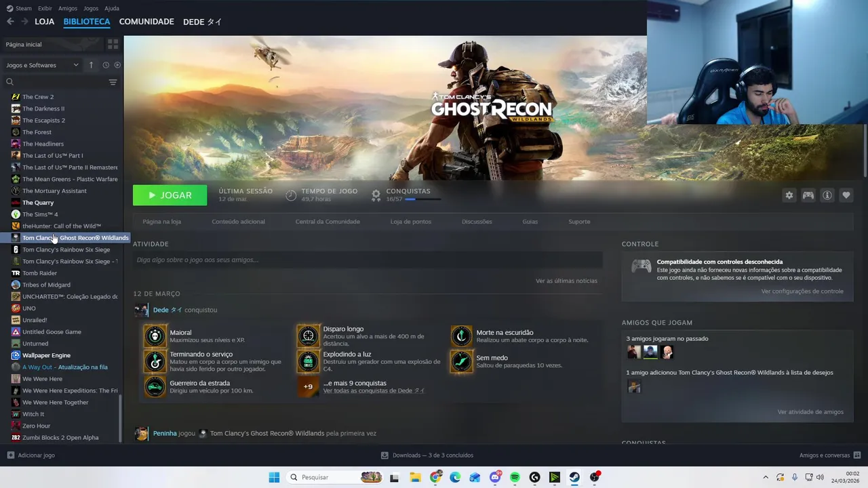Screen dimensions: 868x488
Task: Open the DEDE profile tab
Action: point(202,22)
